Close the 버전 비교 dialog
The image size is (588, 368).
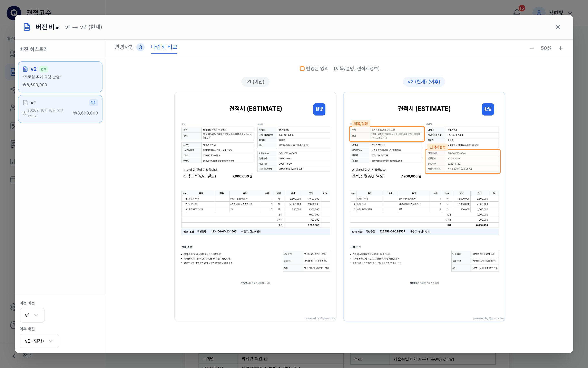(558, 27)
